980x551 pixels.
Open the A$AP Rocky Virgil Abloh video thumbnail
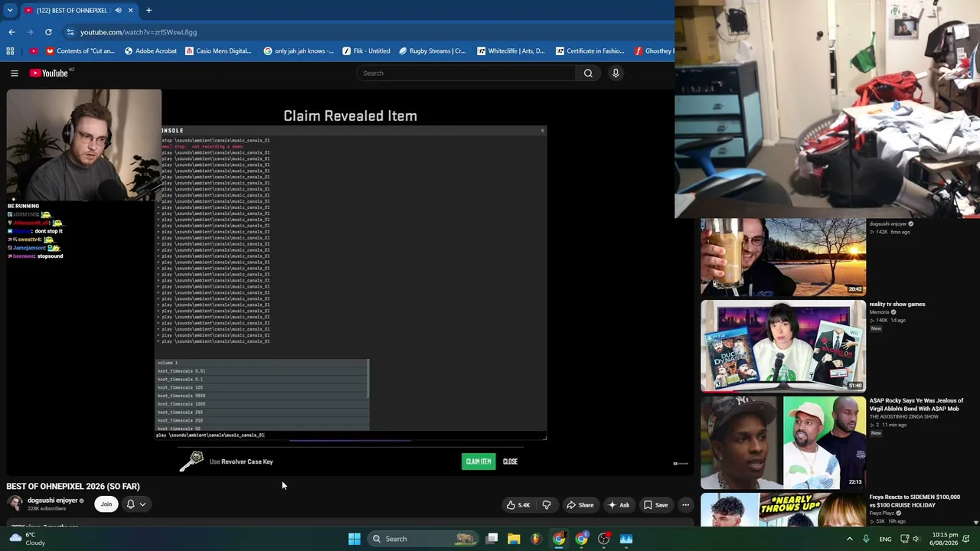coord(783,442)
